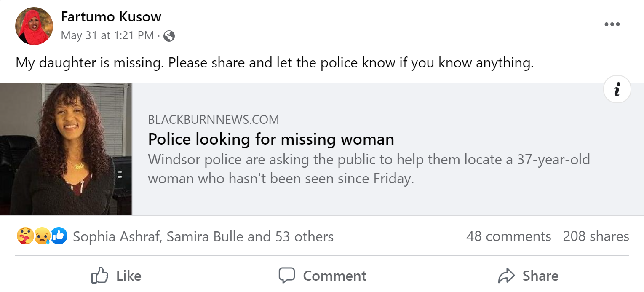644x292 pixels.
Task: Click the Fartumo Kusow author name
Action: (x=111, y=17)
